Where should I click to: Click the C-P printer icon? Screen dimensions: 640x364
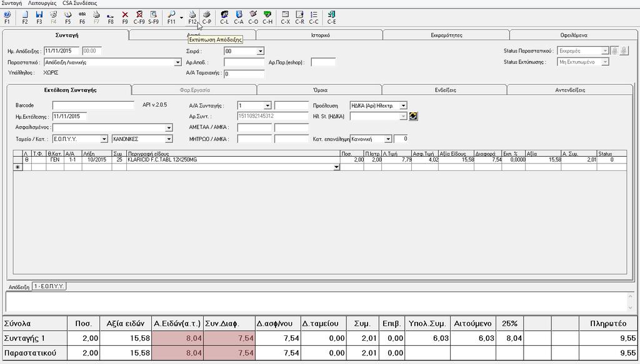[x=207, y=17]
